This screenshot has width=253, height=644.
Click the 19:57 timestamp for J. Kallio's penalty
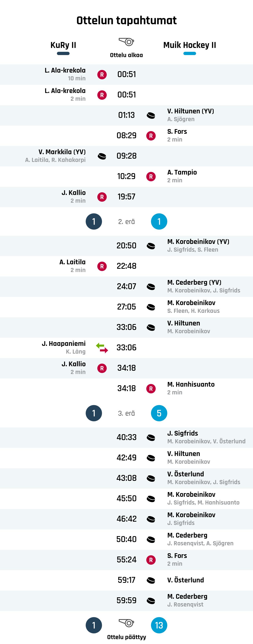coord(126,197)
